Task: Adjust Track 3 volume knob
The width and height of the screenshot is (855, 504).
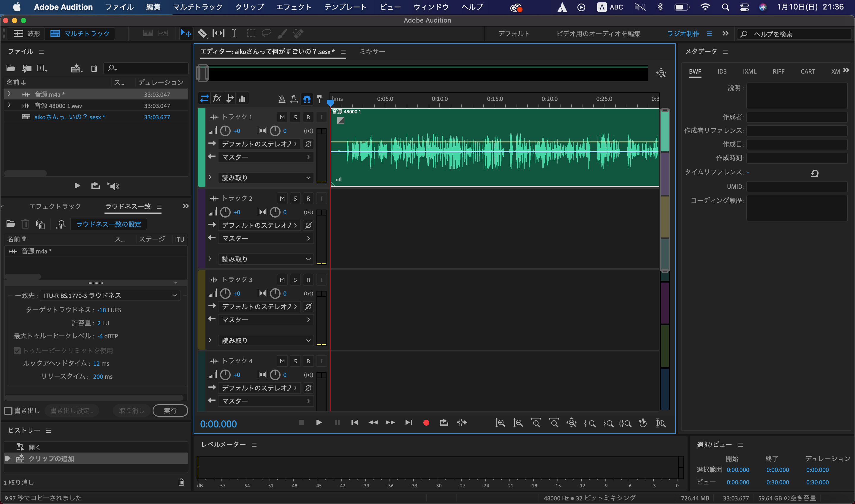Action: click(x=225, y=294)
